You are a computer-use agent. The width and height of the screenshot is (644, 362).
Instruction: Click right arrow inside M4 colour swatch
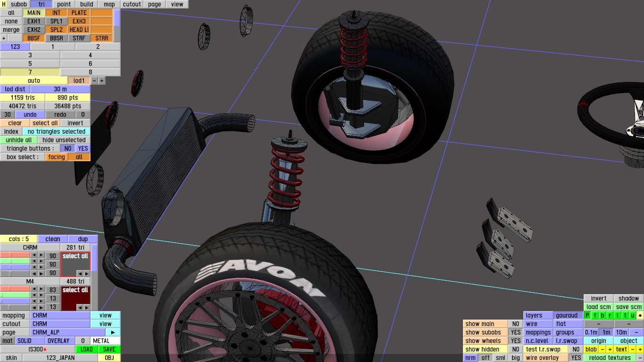point(86,307)
